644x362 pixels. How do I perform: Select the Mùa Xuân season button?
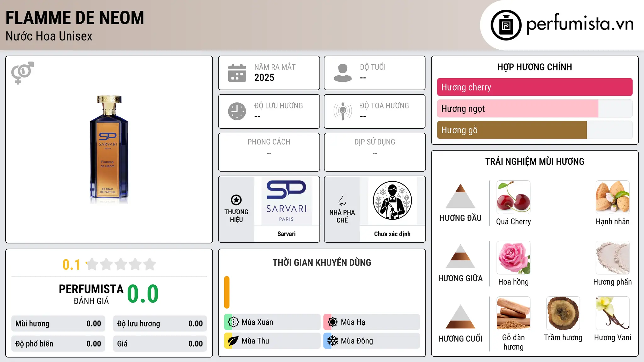[x=272, y=322]
